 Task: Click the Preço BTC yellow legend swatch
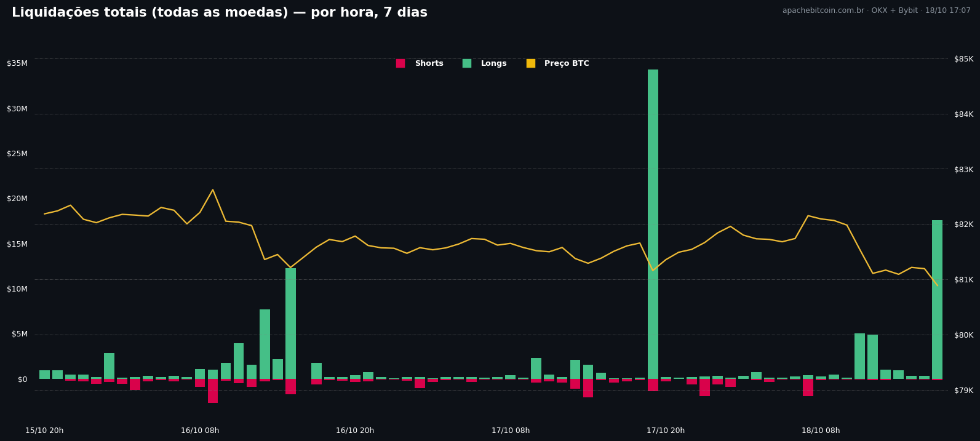click(530, 63)
